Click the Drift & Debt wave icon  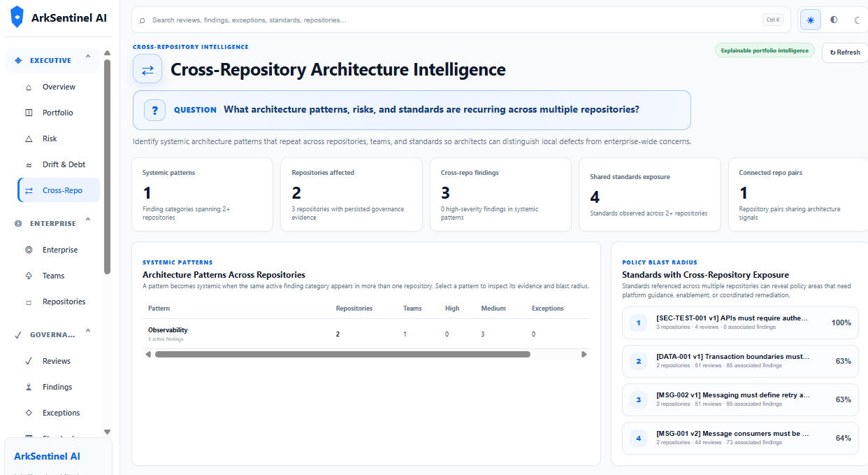[x=29, y=164]
